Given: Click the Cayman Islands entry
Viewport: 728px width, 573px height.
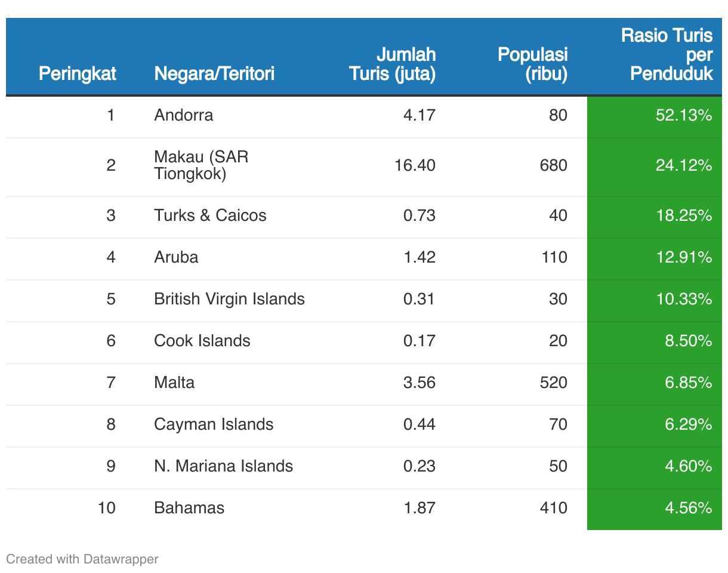Looking at the screenshot, I should [x=214, y=424].
